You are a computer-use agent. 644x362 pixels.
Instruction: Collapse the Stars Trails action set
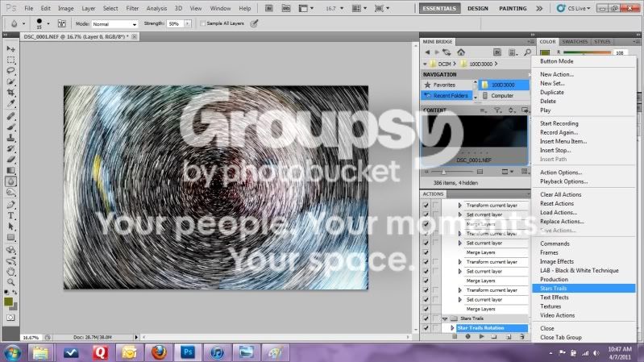click(445, 318)
